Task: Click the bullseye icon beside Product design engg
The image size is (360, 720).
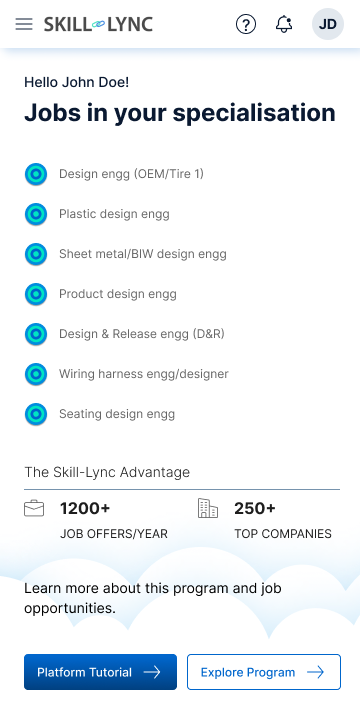Action: tap(36, 294)
